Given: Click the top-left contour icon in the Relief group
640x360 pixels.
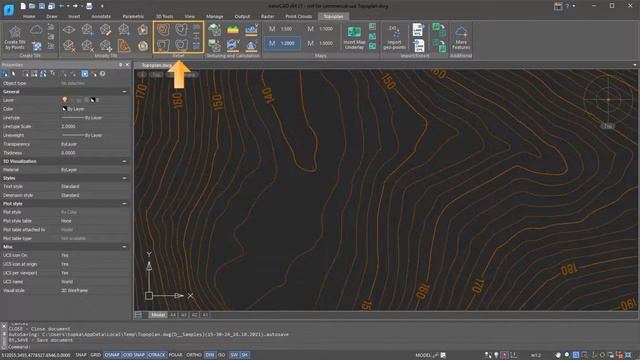Looking at the screenshot, I should coord(163,29).
